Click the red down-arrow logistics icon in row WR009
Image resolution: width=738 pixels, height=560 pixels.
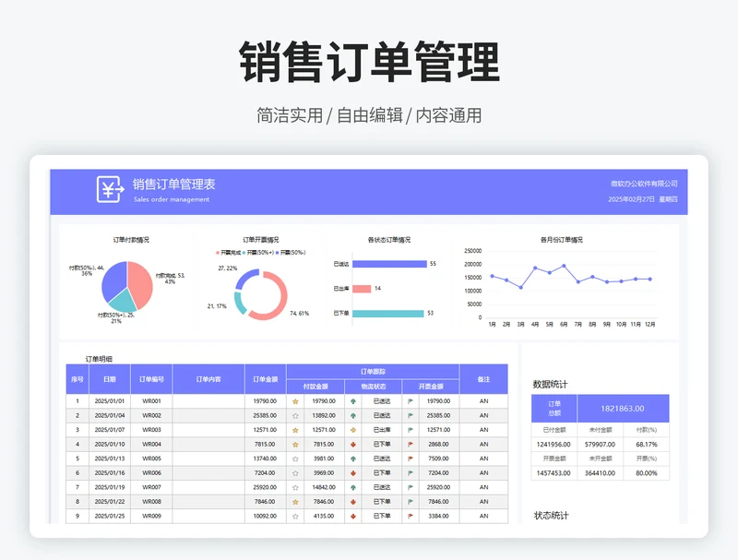(x=353, y=517)
